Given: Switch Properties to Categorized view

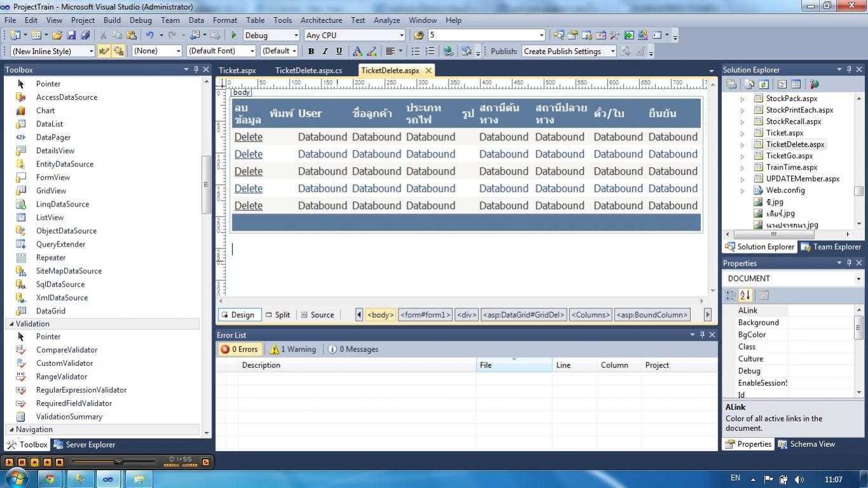Looking at the screenshot, I should point(731,295).
